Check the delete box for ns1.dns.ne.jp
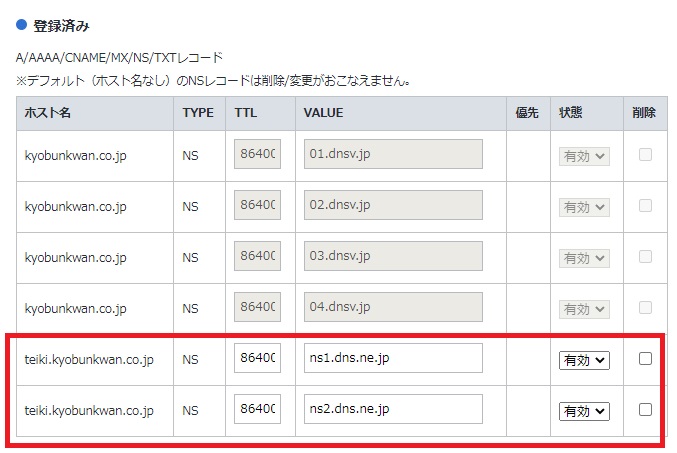This screenshot has height=453, width=677. coord(645,359)
